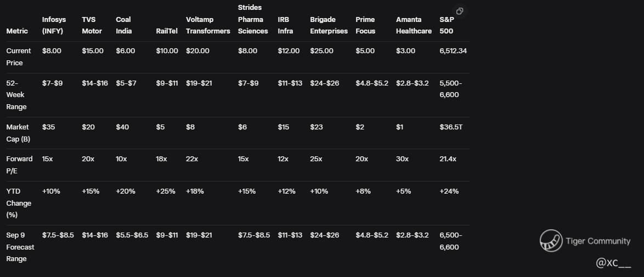Image resolution: width=644 pixels, height=277 pixels.
Task: Select the TVS Motor column header
Action: (x=92, y=25)
